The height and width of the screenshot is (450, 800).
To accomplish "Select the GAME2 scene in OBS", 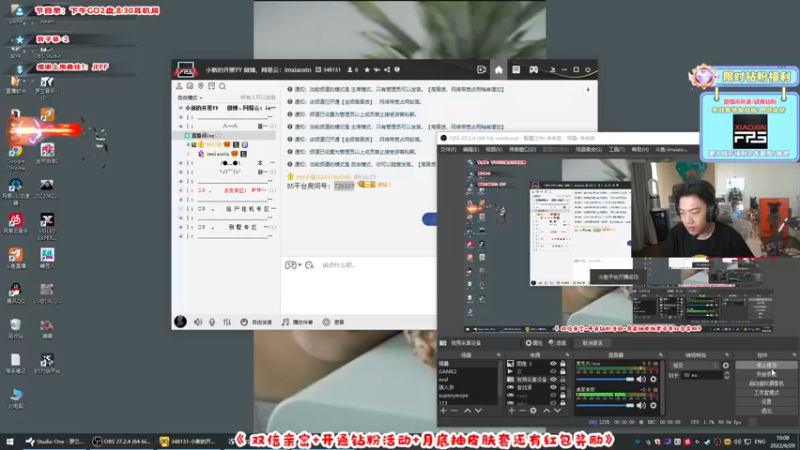I will click(x=468, y=371).
